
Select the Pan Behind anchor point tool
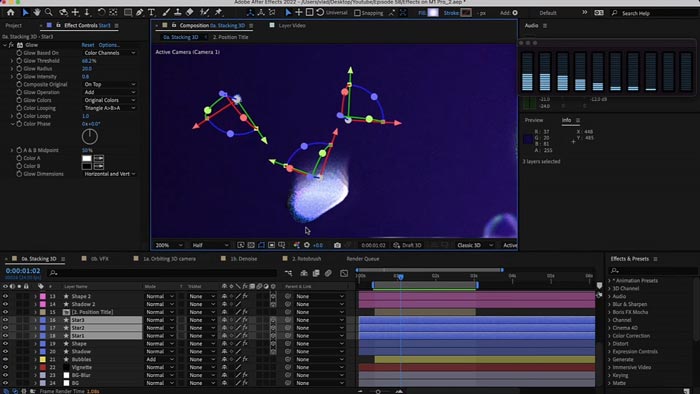[113, 12]
